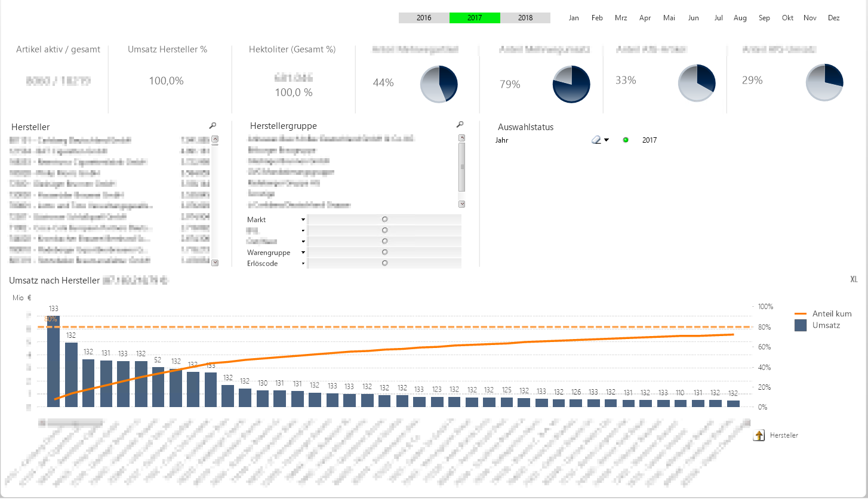Select year 2016
This screenshot has height=499, width=868.
pos(424,18)
